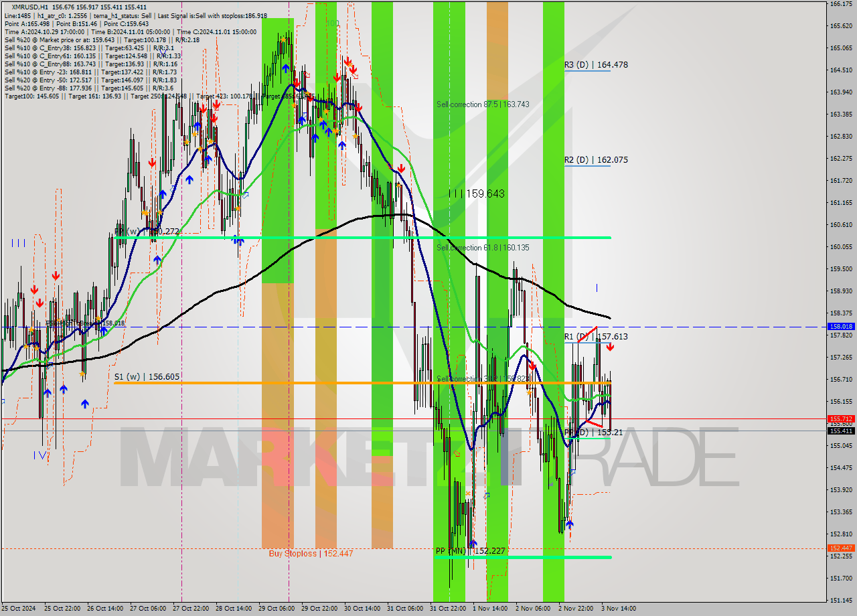Click the 164.510 price axis value
The height and width of the screenshot is (616, 857).
[841, 70]
